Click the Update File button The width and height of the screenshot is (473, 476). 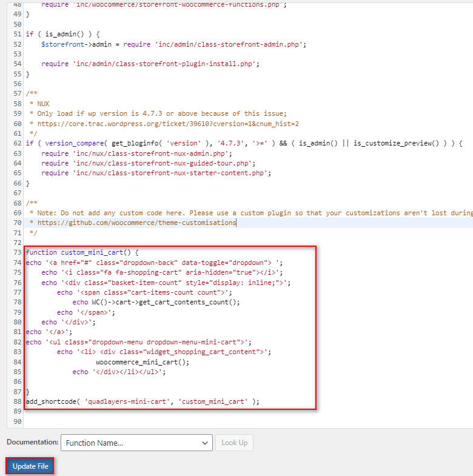(x=30, y=466)
